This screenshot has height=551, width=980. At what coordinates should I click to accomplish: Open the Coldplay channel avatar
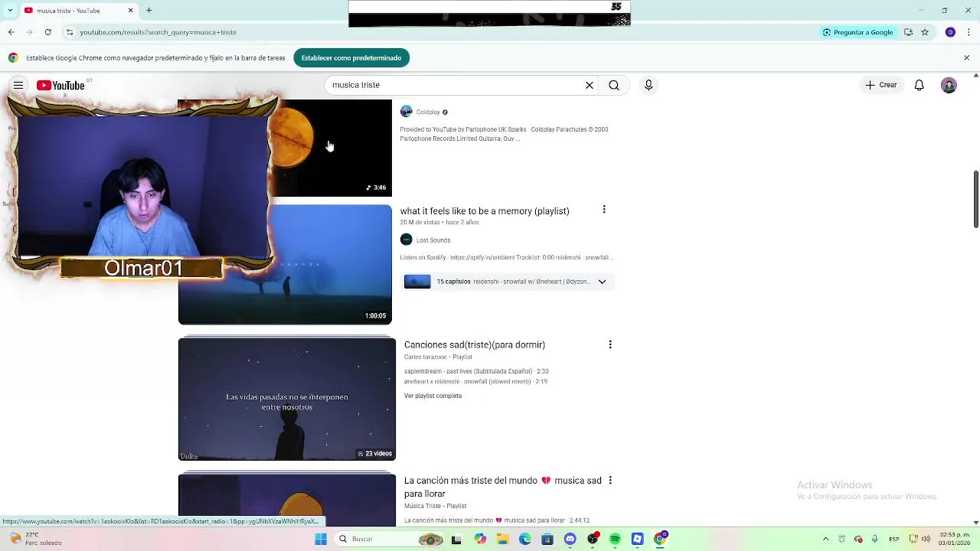click(407, 112)
